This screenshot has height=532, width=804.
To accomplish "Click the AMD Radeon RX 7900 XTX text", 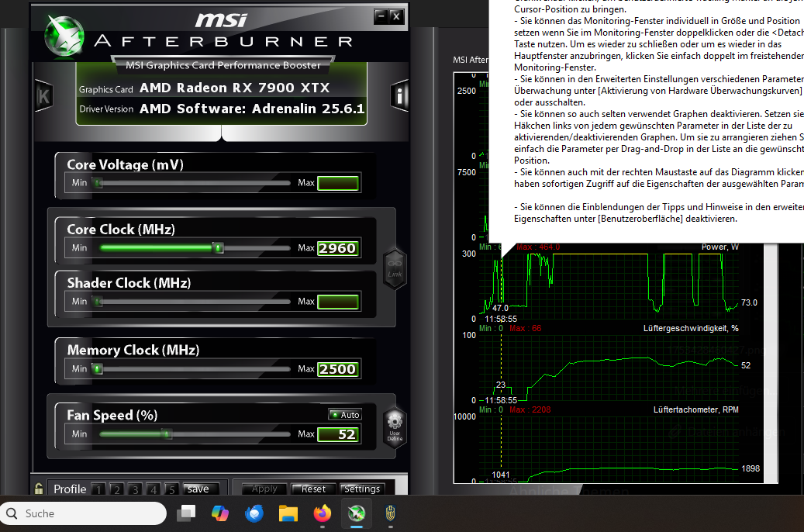I will (235, 88).
